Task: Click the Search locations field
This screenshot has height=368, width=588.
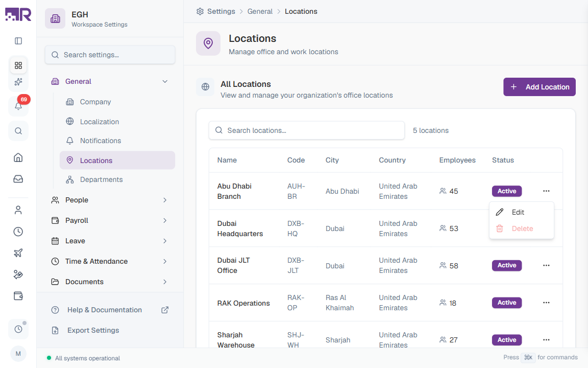Action: (306, 130)
